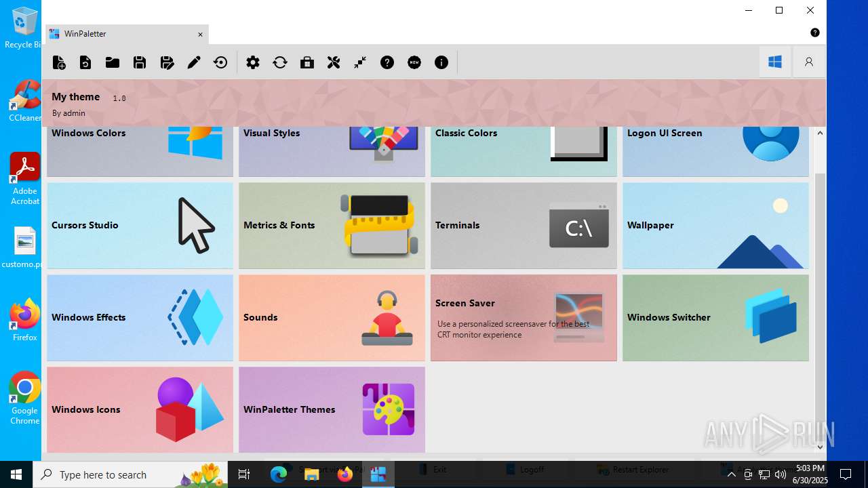Image resolution: width=868 pixels, height=488 pixels.
Task: Click the scrollbar up arrow
Action: [x=820, y=133]
